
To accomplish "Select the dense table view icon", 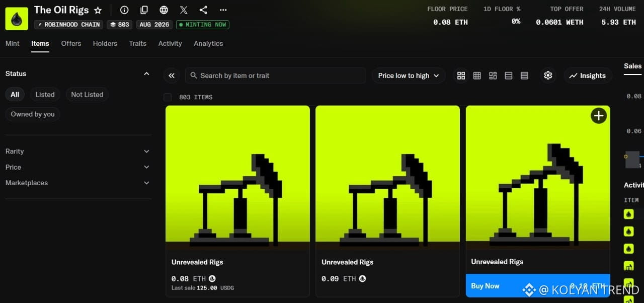I will point(525,75).
